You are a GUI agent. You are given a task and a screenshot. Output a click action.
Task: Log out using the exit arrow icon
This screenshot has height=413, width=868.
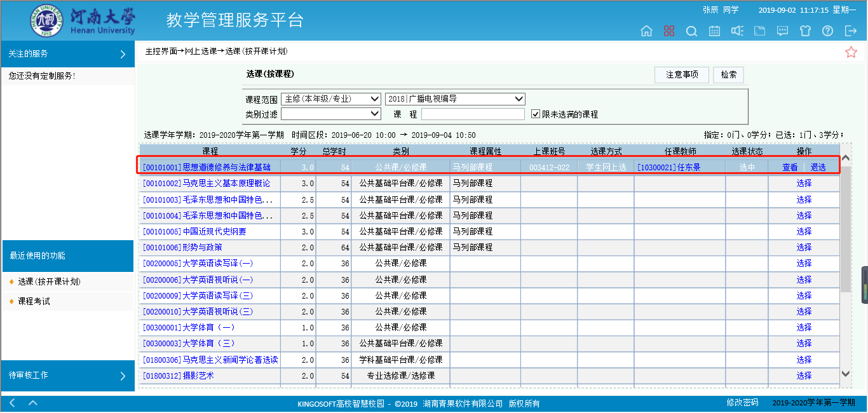coord(850,31)
